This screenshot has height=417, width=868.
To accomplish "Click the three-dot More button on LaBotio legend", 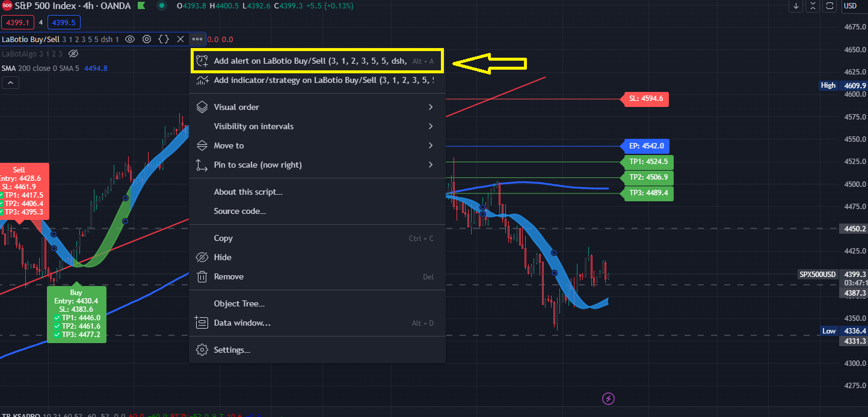I will 197,39.
